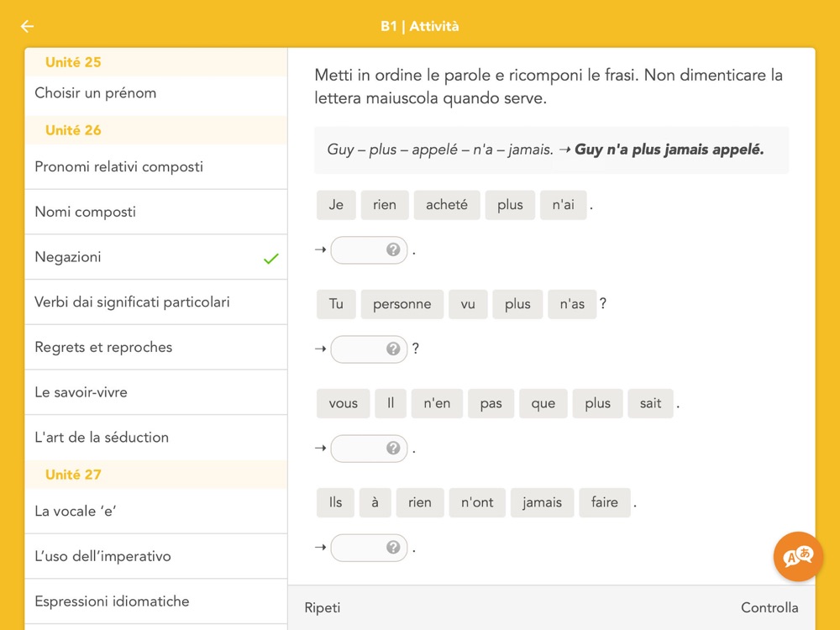Select the word tile "acheté"
840x630 pixels.
pos(447,205)
